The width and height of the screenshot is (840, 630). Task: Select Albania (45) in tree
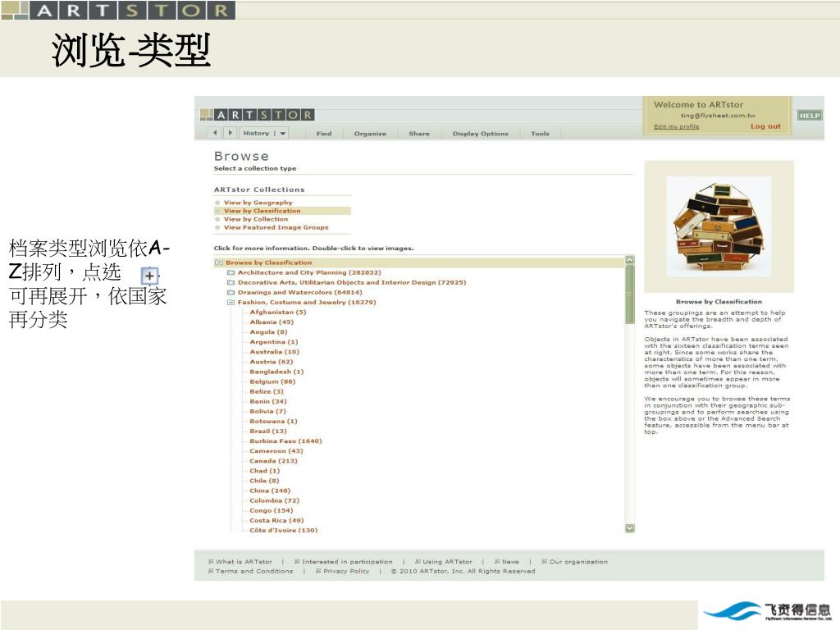272,322
